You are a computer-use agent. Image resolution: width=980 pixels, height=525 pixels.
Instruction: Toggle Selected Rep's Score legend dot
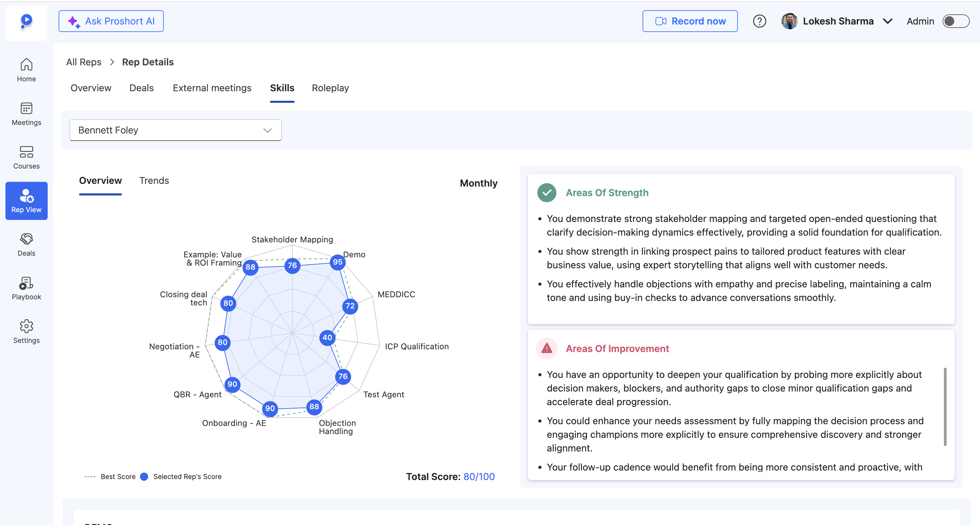pyautogui.click(x=144, y=477)
